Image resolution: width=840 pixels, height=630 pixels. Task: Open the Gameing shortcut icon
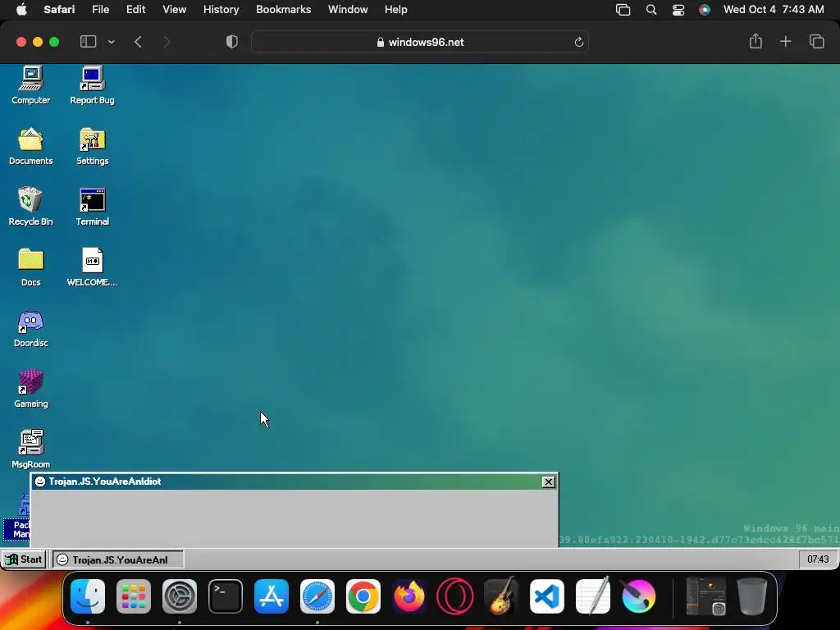tap(30, 388)
